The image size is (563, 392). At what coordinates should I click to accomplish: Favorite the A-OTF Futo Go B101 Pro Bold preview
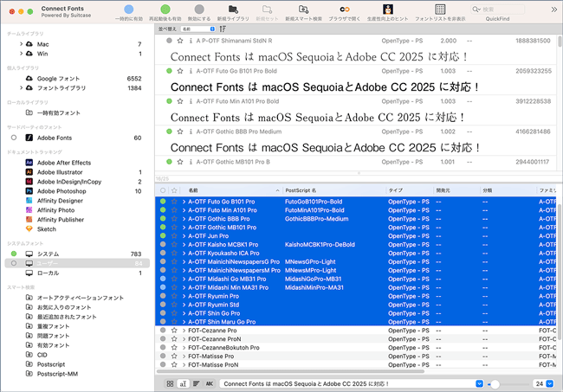(x=180, y=71)
